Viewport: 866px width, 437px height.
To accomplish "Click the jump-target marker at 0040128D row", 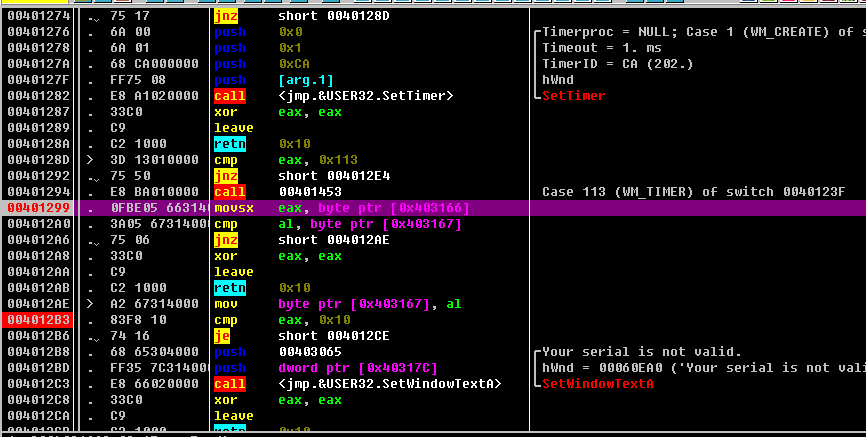I will 90,160.
